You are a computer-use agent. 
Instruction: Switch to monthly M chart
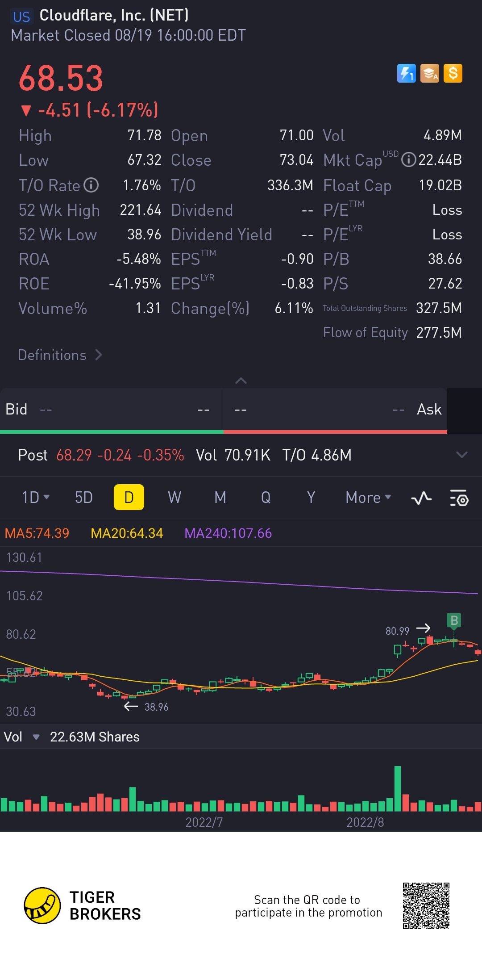220,497
